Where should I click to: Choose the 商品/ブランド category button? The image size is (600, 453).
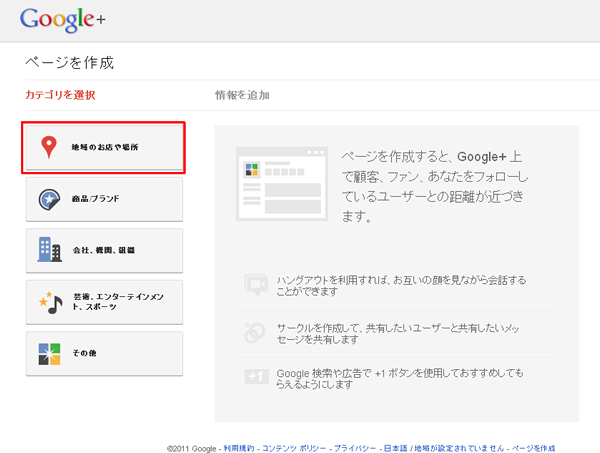click(104, 199)
